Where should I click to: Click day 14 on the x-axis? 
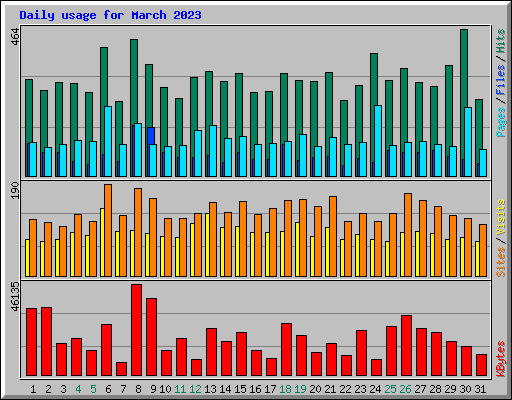coord(225,389)
